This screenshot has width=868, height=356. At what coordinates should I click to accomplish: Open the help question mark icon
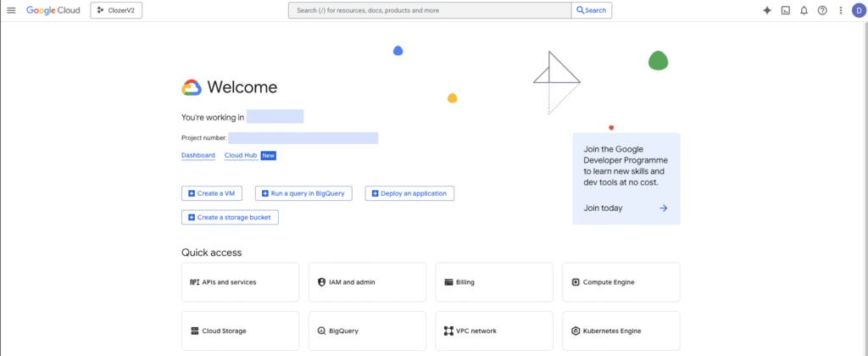click(x=822, y=10)
